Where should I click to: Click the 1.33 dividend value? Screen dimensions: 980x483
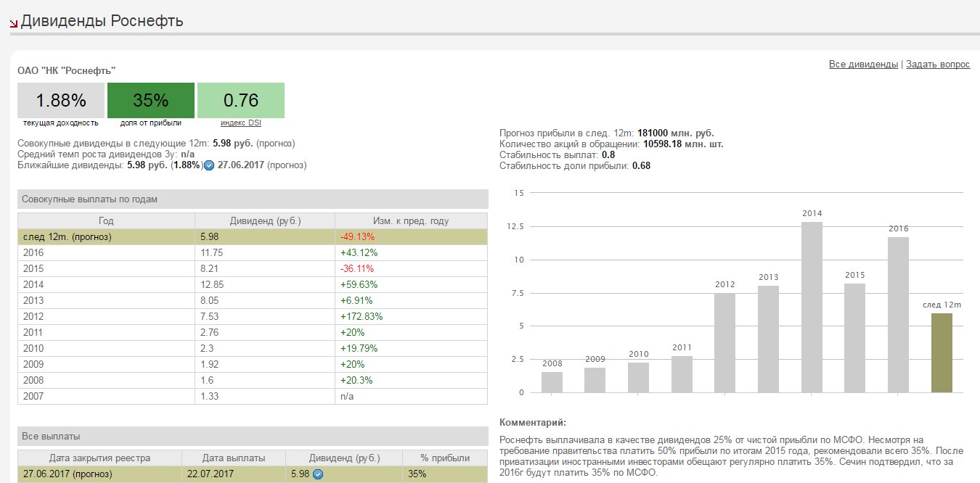208,396
